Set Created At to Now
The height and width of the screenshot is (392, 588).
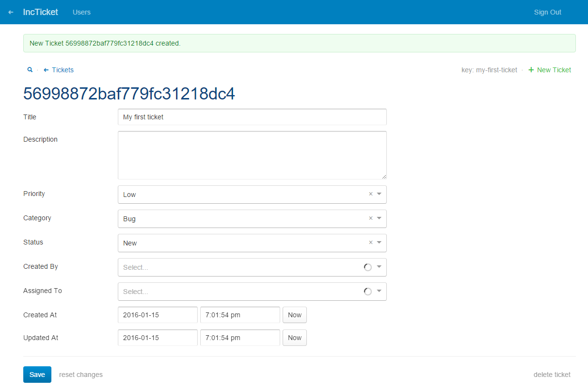click(294, 315)
